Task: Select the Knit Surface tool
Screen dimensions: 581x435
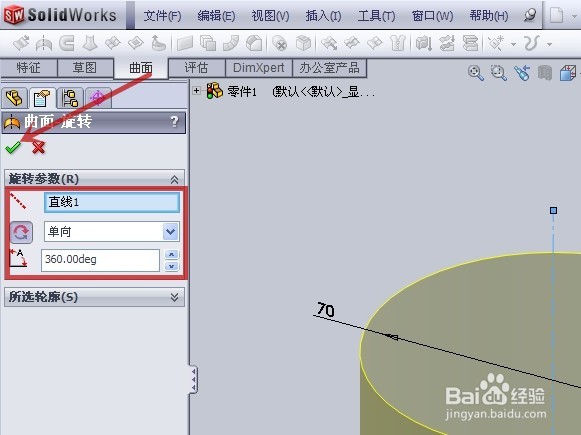Action: point(398,43)
